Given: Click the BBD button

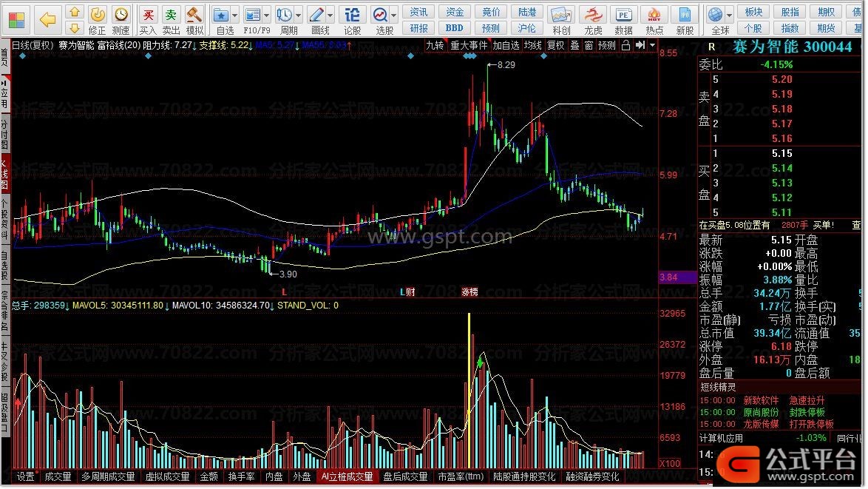Looking at the screenshot, I should tap(455, 27).
